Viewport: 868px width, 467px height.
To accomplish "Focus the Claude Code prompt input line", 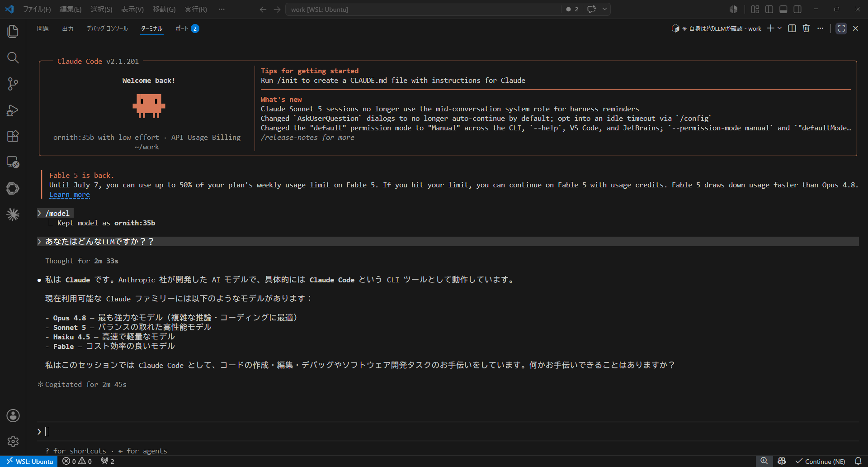I will pos(448,432).
